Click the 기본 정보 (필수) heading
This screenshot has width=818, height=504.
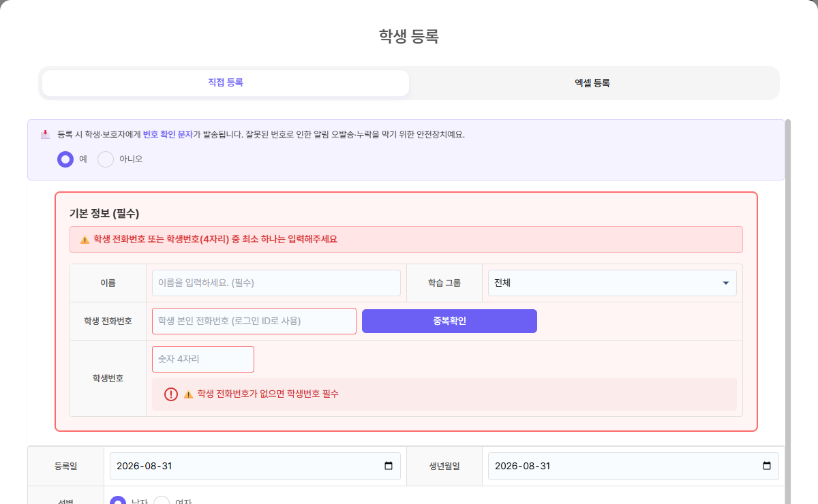(x=104, y=213)
